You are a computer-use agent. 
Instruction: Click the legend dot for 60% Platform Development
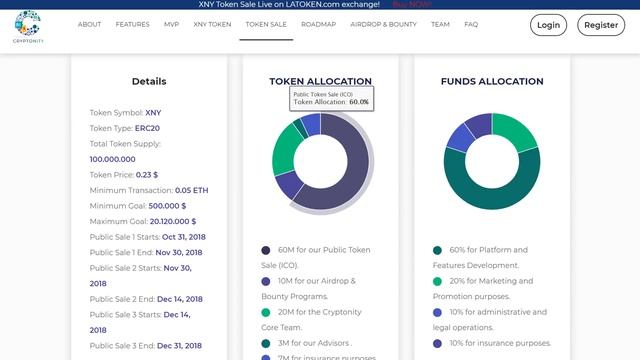[437, 250]
